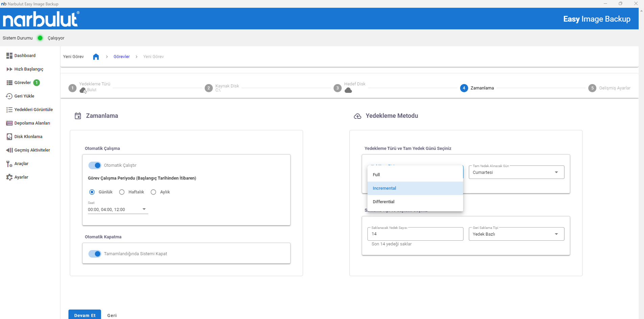Open Geri Yükle restore icon
This screenshot has height=319, width=644.
pyautogui.click(x=9, y=96)
